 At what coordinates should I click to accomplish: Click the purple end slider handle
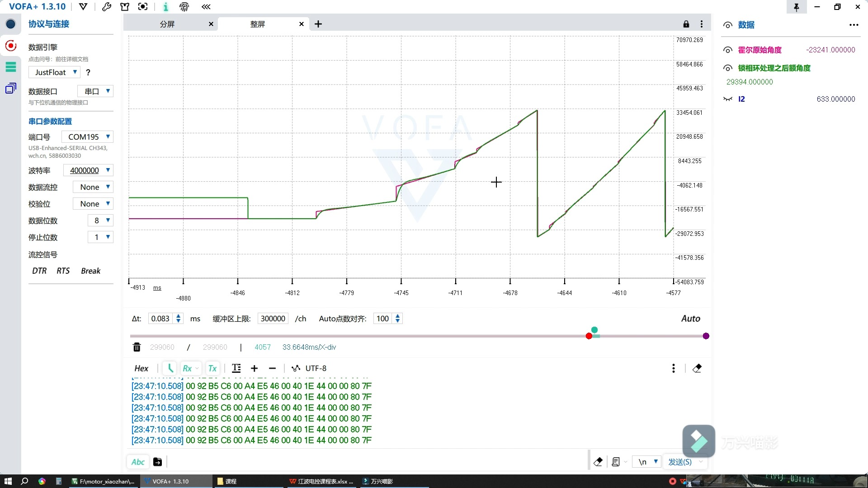(x=706, y=336)
